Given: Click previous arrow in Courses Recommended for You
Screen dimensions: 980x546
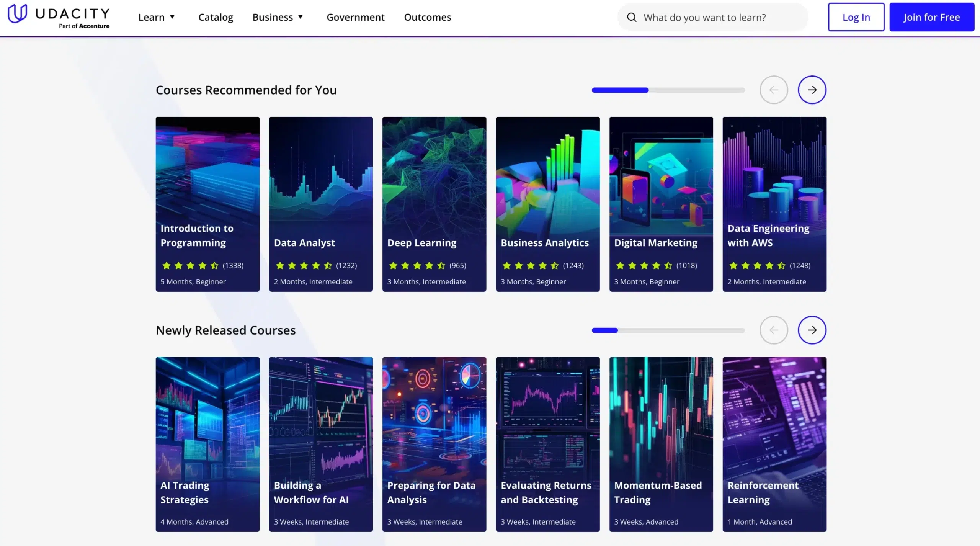Looking at the screenshot, I should [x=774, y=90].
